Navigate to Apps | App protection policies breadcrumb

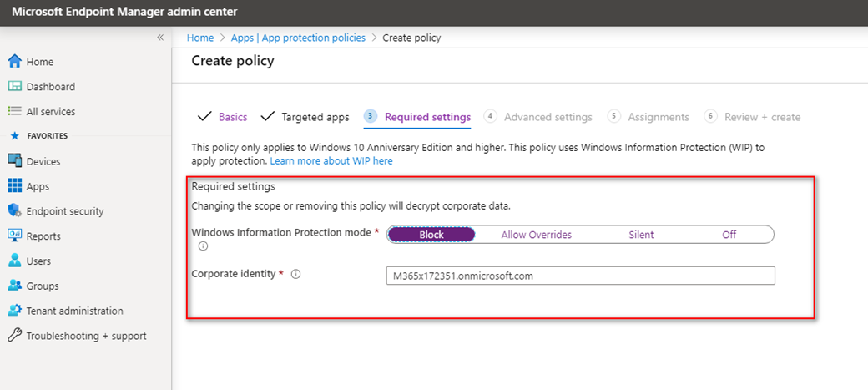tap(298, 38)
